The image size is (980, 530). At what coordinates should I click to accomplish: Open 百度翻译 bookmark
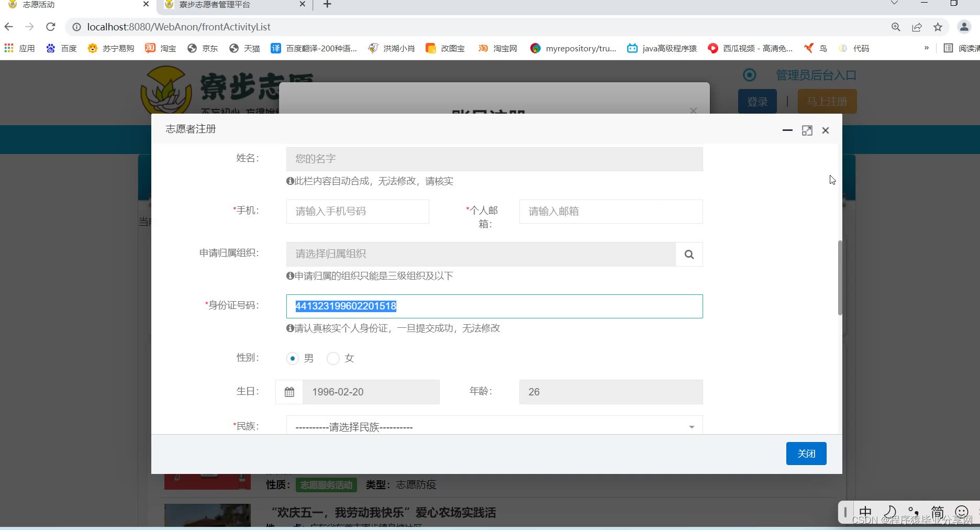[314, 48]
